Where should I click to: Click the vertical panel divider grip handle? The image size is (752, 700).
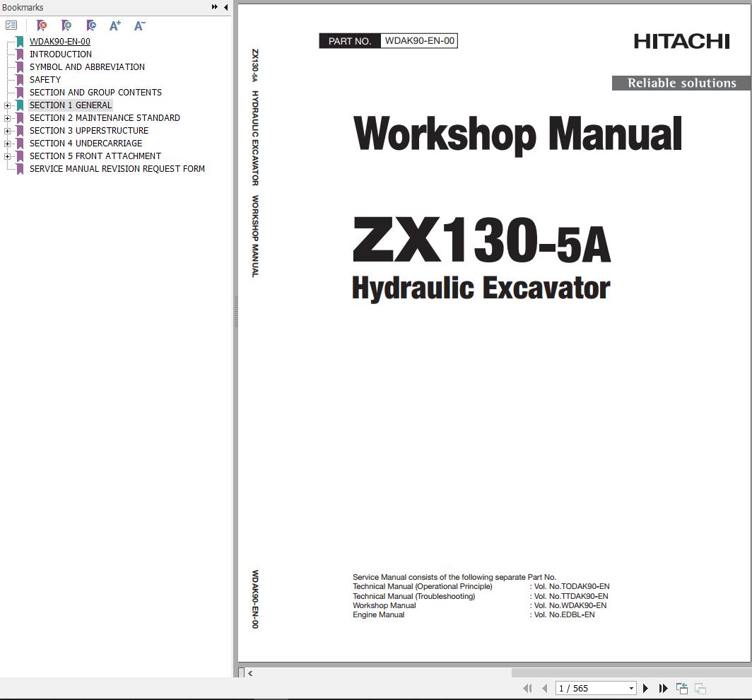click(235, 312)
